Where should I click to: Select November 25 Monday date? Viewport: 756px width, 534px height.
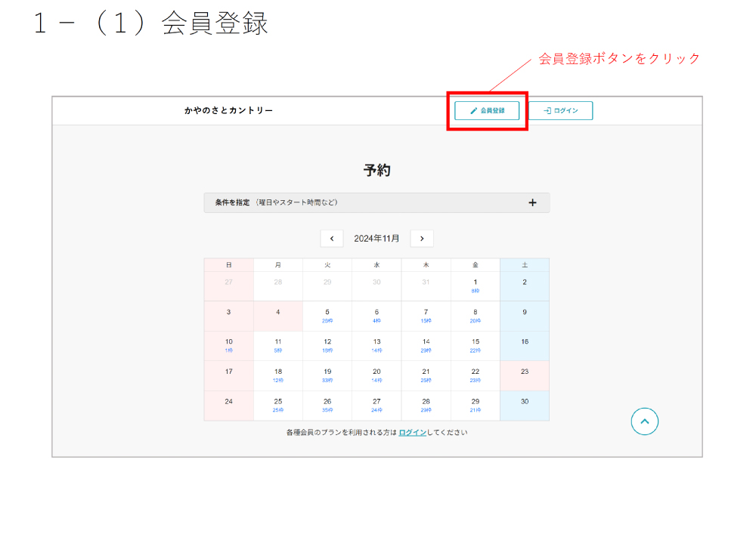[278, 405]
